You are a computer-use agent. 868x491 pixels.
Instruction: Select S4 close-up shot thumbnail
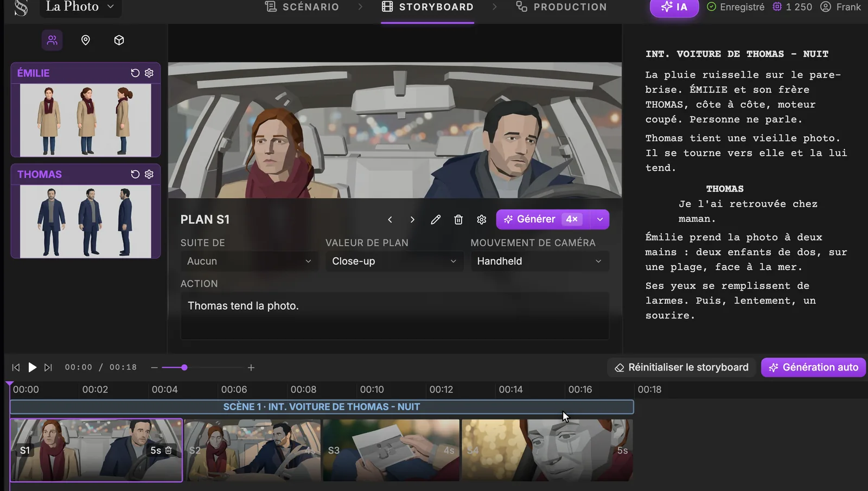coord(547,450)
